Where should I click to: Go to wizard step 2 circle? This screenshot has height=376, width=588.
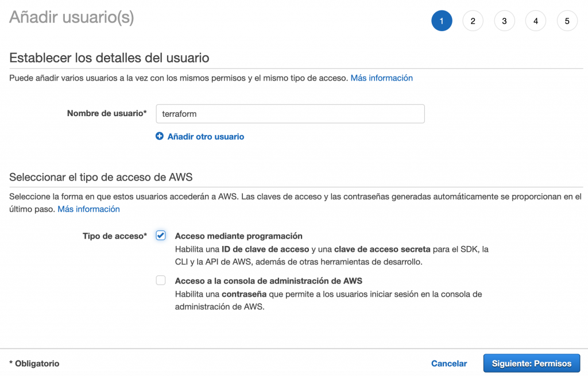(473, 21)
